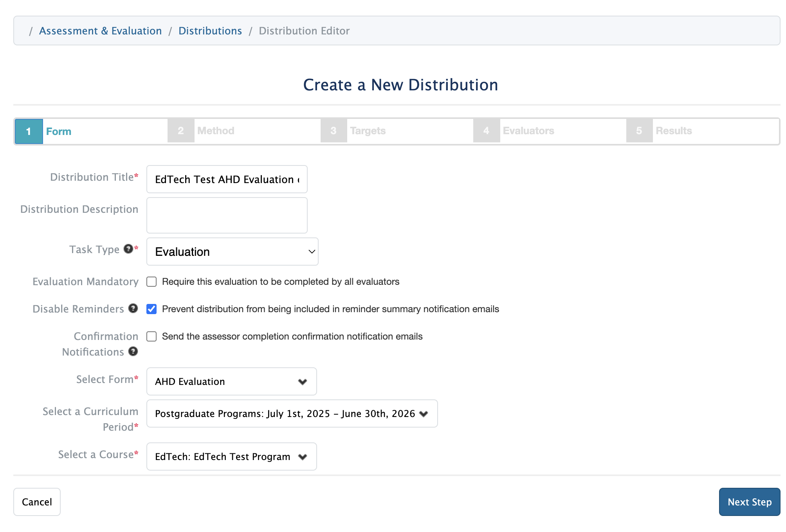Uncheck the Disable Reminders checkbox
The width and height of the screenshot is (786, 532).
151,309
